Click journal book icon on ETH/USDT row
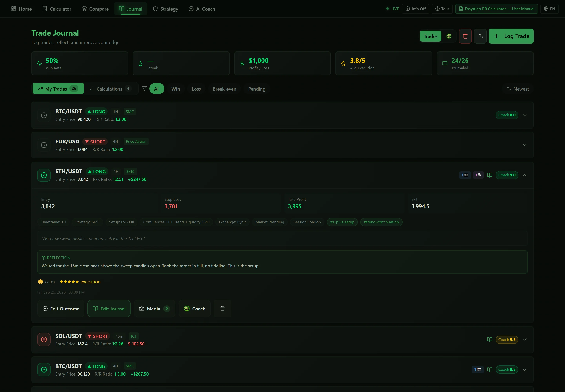Image resolution: width=565 pixels, height=392 pixels. tap(489, 175)
